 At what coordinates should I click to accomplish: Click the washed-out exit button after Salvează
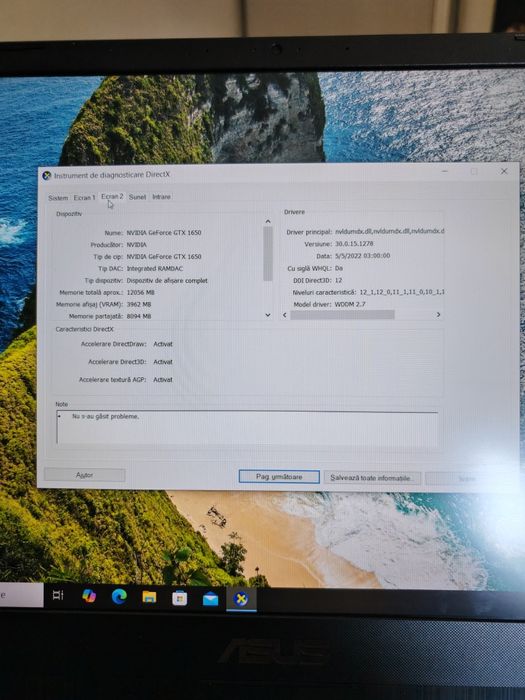pyautogui.click(x=467, y=479)
